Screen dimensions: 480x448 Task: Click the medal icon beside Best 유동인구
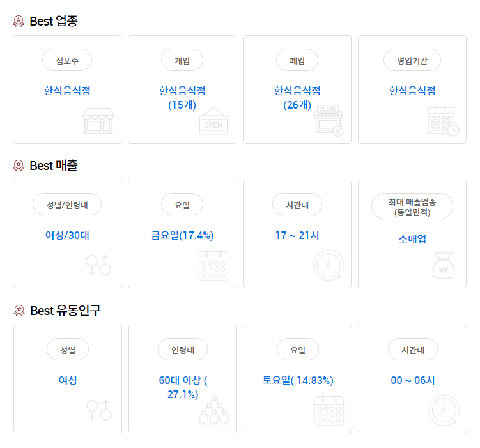coord(19,311)
